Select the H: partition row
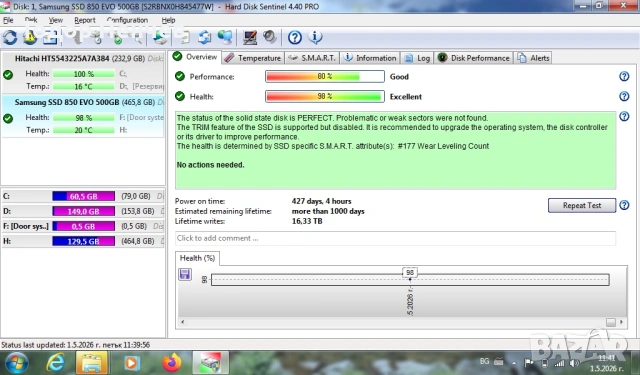640x375 pixels. click(83, 241)
